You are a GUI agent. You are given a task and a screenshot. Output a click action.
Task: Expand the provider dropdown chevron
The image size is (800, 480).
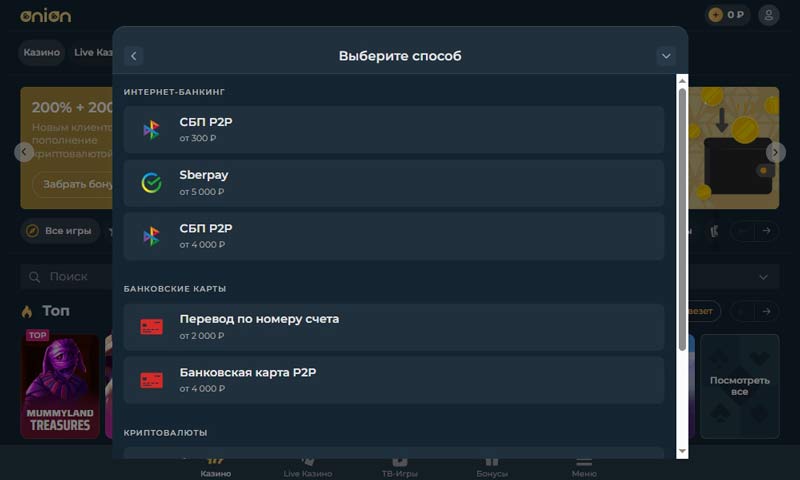pos(765,277)
